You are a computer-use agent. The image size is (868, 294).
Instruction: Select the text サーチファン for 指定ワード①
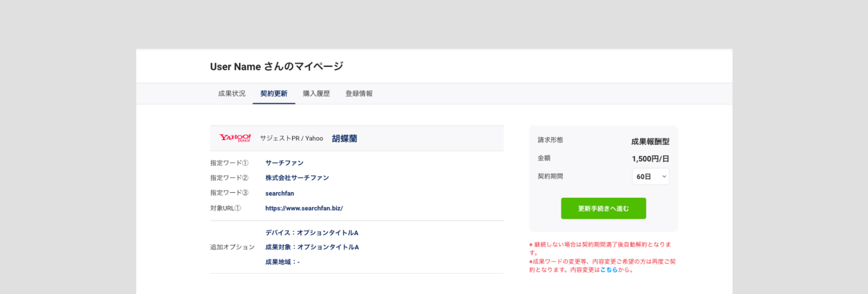(x=284, y=163)
